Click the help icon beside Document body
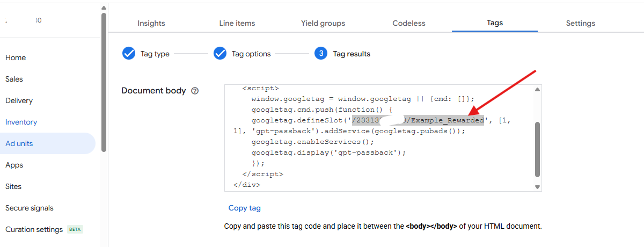 (195, 91)
